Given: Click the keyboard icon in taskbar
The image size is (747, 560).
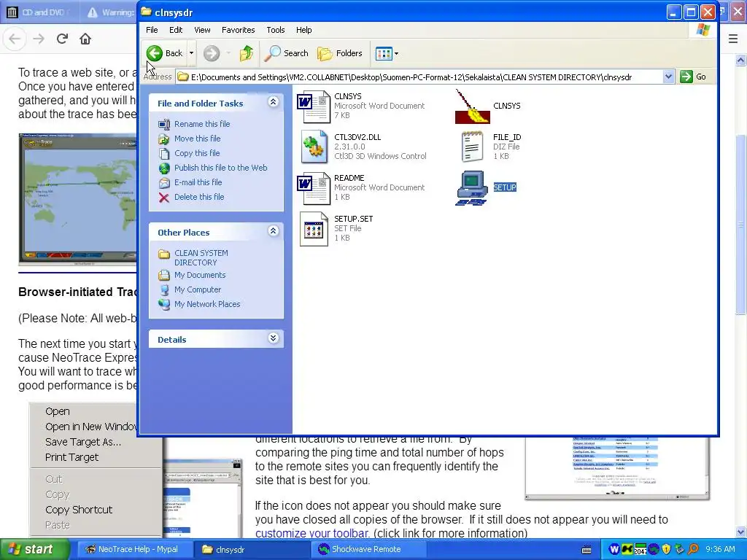Looking at the screenshot, I should tap(587, 550).
